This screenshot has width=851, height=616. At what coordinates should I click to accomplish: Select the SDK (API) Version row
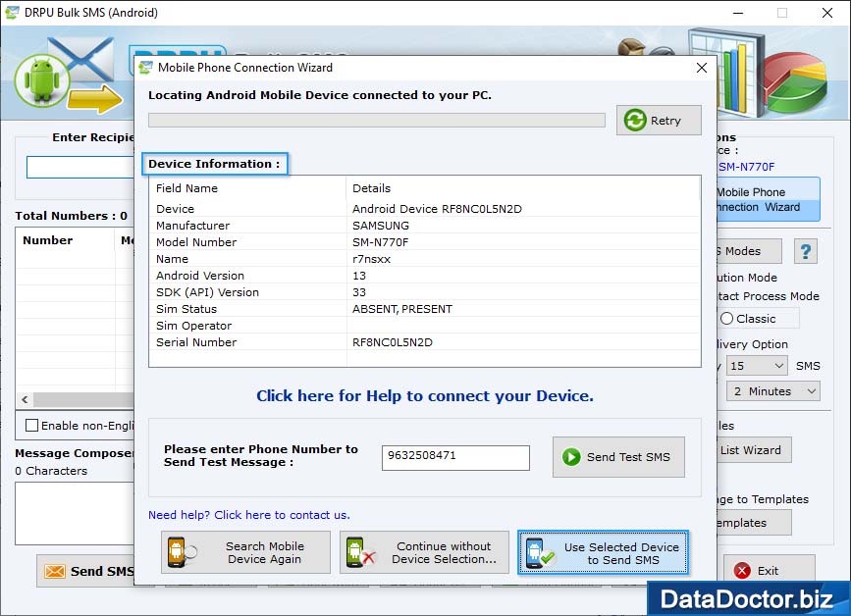click(424, 292)
